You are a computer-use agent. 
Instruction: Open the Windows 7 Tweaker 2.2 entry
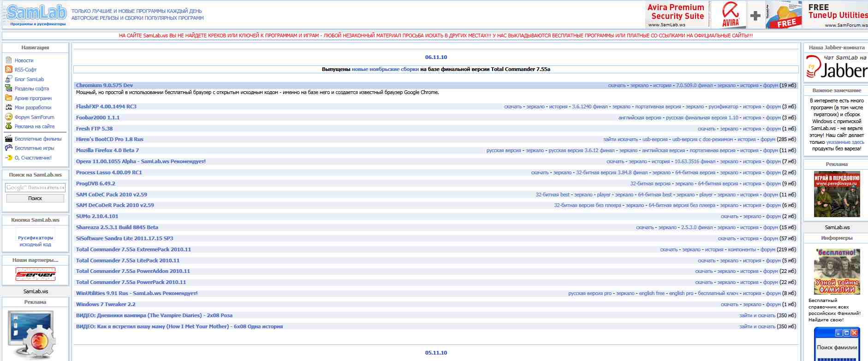[106, 304]
